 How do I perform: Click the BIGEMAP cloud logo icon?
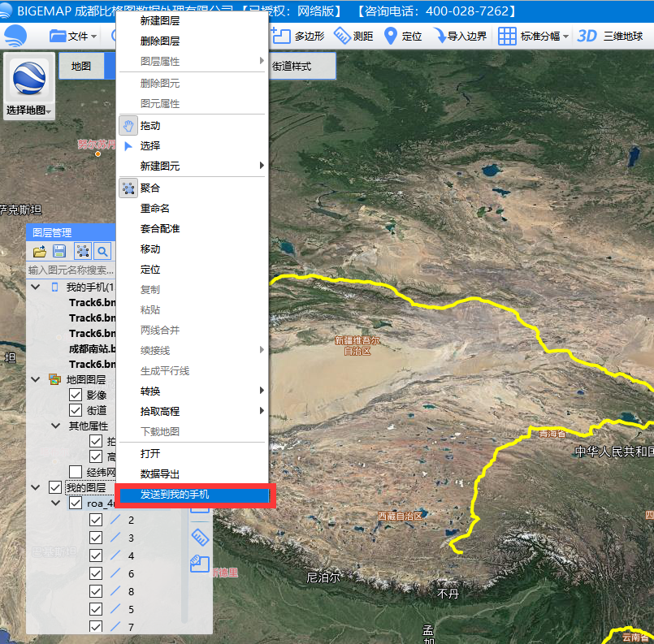15,36
